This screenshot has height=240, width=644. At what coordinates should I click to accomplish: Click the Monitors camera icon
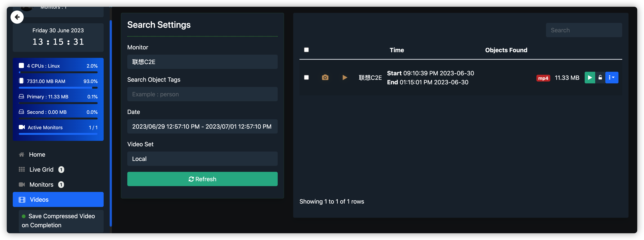pos(22,184)
